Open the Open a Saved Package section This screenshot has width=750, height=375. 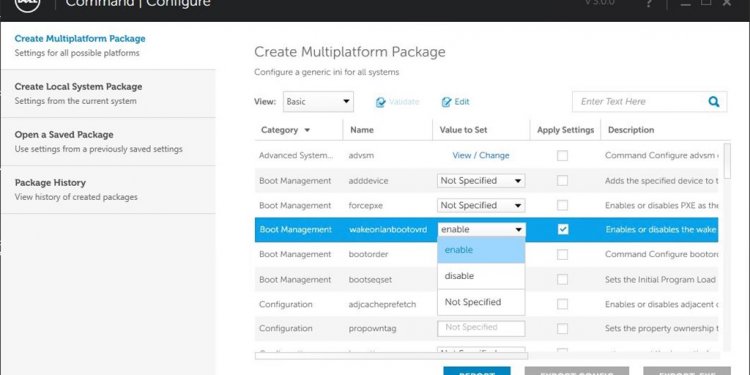tap(108, 142)
